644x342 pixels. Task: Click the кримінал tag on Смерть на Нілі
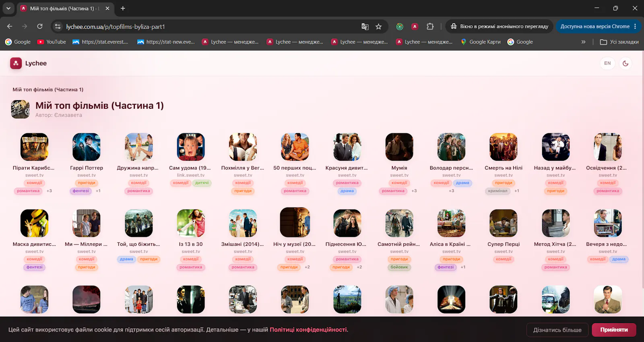pos(498,191)
